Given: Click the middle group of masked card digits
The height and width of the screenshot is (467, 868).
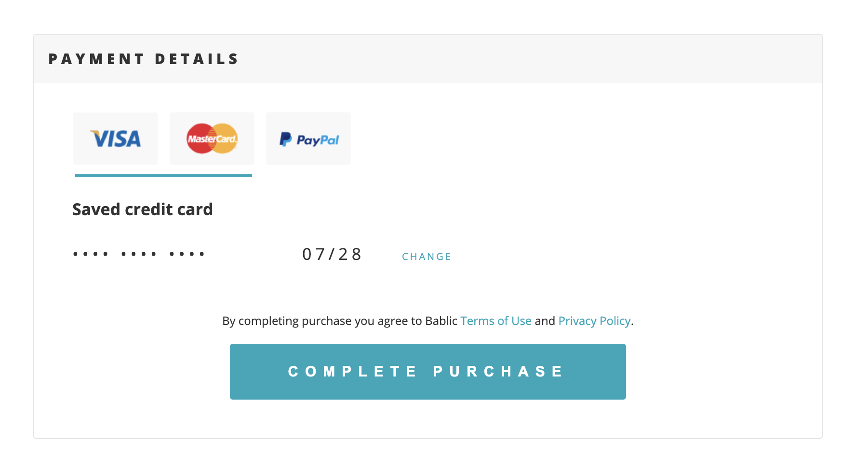Looking at the screenshot, I should tap(139, 254).
